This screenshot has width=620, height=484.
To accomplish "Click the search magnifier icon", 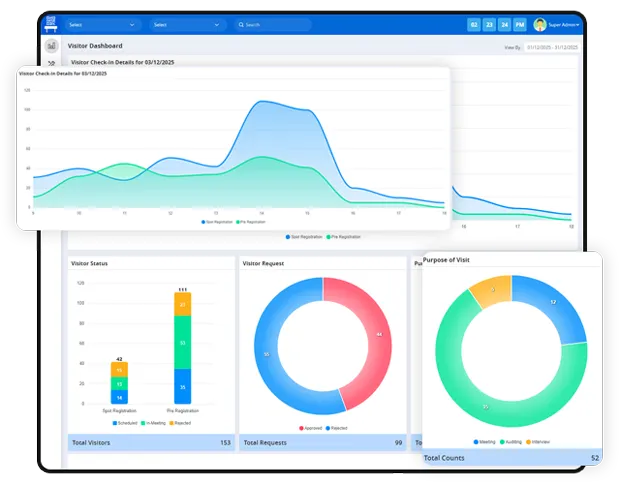I will (x=241, y=25).
